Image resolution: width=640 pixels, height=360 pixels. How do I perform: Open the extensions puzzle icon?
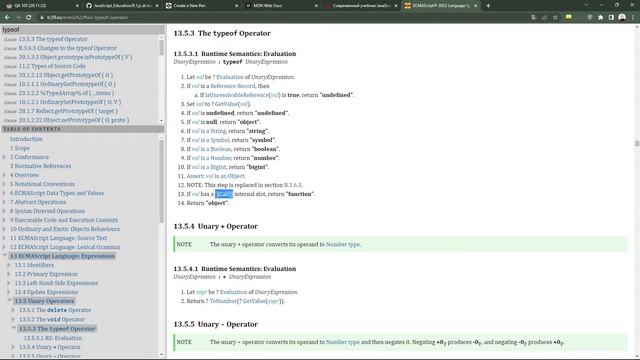tap(600, 18)
